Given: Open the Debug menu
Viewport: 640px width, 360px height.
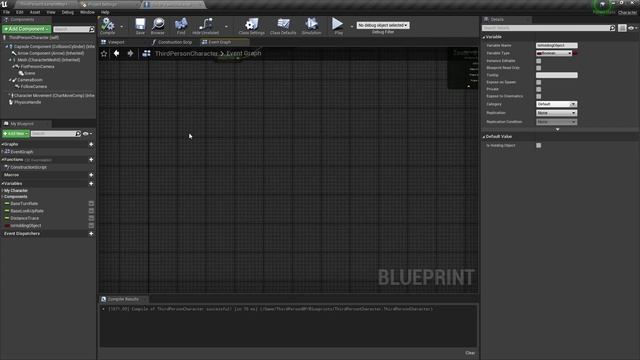Looking at the screenshot, I should click(x=68, y=12).
